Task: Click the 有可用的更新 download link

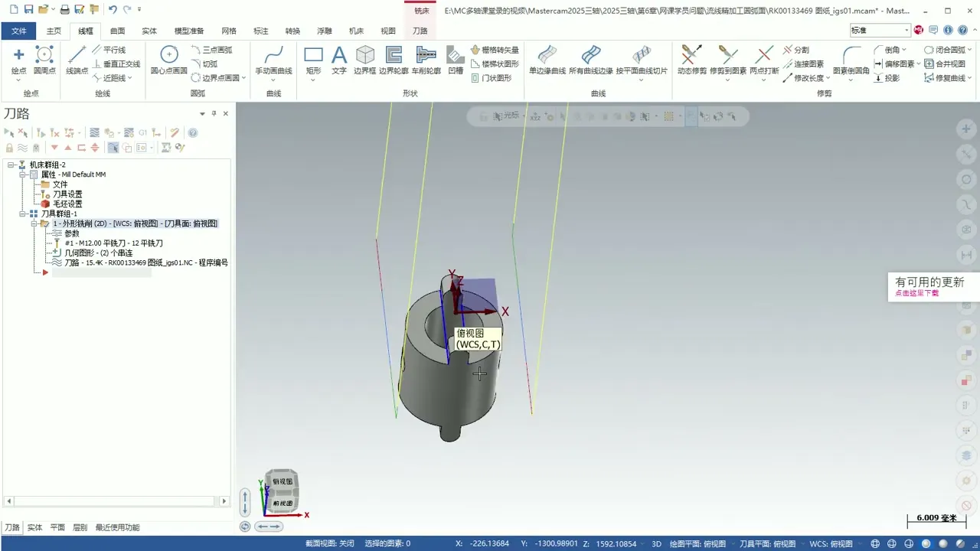Action: coord(916,293)
